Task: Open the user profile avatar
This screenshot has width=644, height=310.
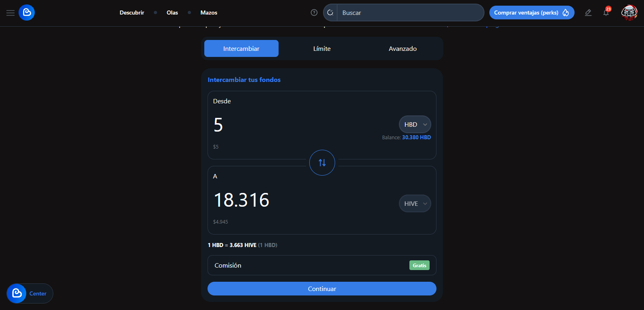Action: pyautogui.click(x=629, y=13)
